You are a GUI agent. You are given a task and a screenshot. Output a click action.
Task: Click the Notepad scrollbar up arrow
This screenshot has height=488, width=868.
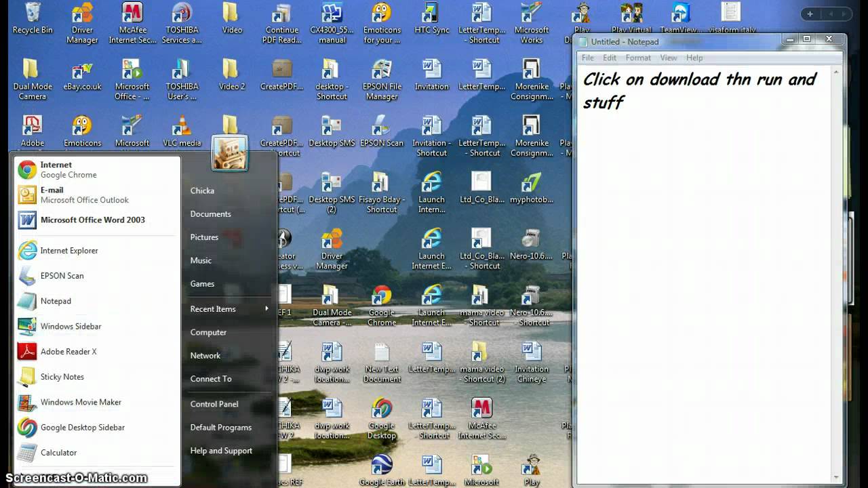click(837, 70)
